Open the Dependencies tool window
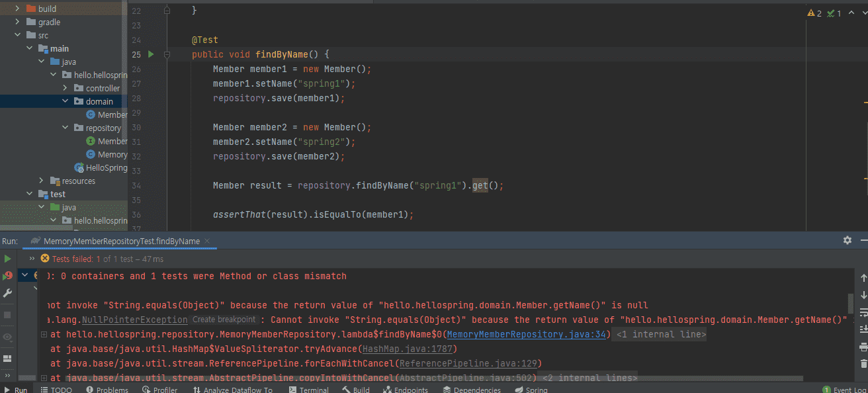This screenshot has height=393, width=868. 472,390
